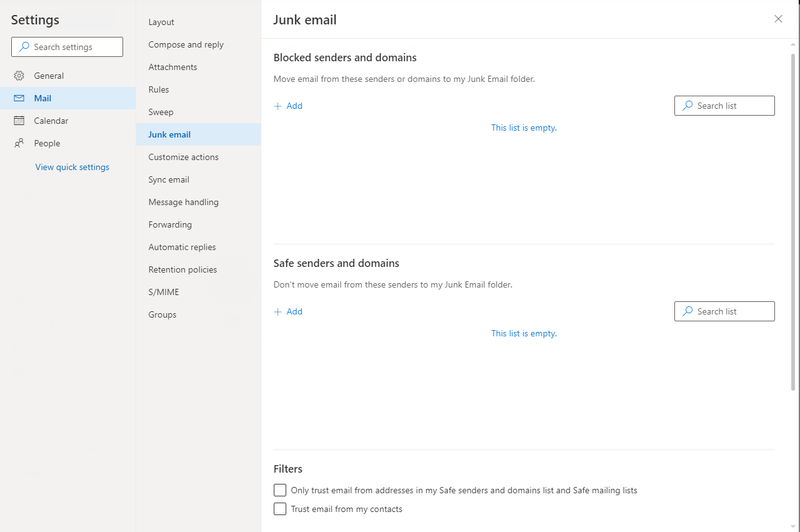
Task: Click the People icon in sidebar
Action: pyautogui.click(x=19, y=143)
